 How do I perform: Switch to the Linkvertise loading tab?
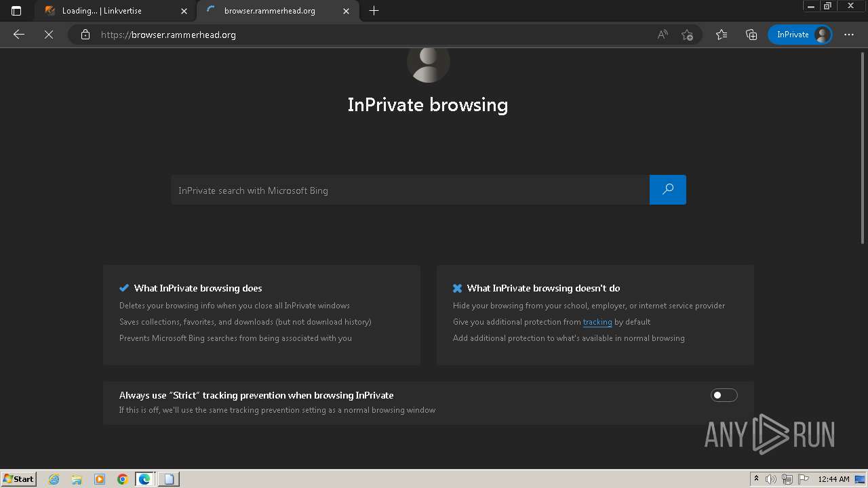[115, 11]
